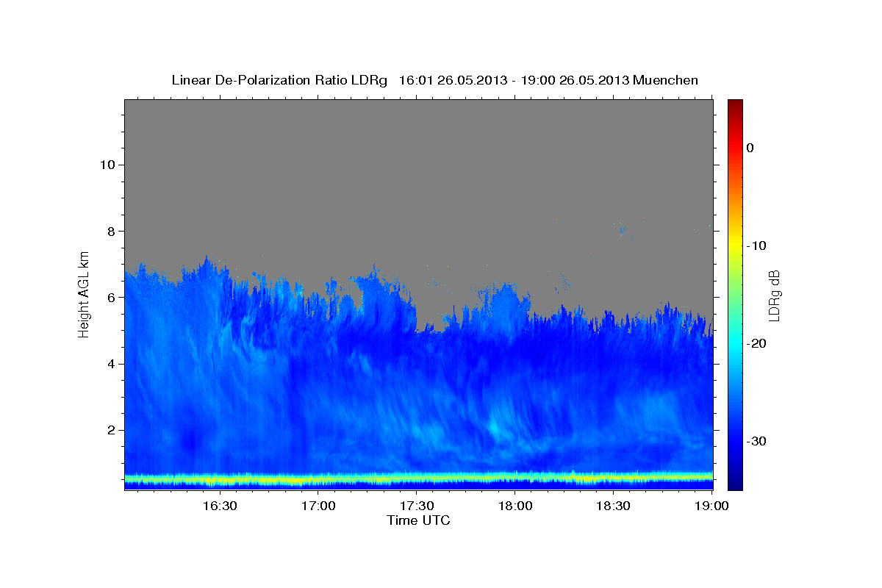
Task: Click the 16:30 time tick label
Action: click(x=220, y=506)
